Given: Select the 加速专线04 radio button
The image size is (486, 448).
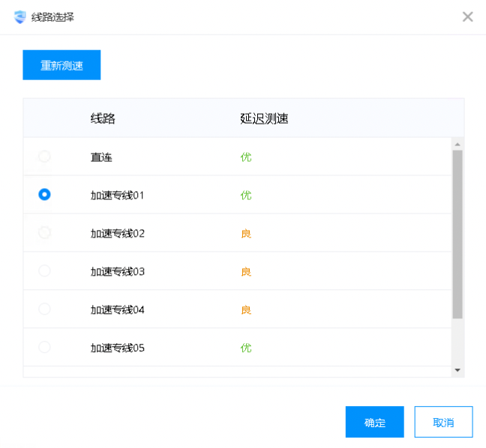Looking at the screenshot, I should point(44,309).
